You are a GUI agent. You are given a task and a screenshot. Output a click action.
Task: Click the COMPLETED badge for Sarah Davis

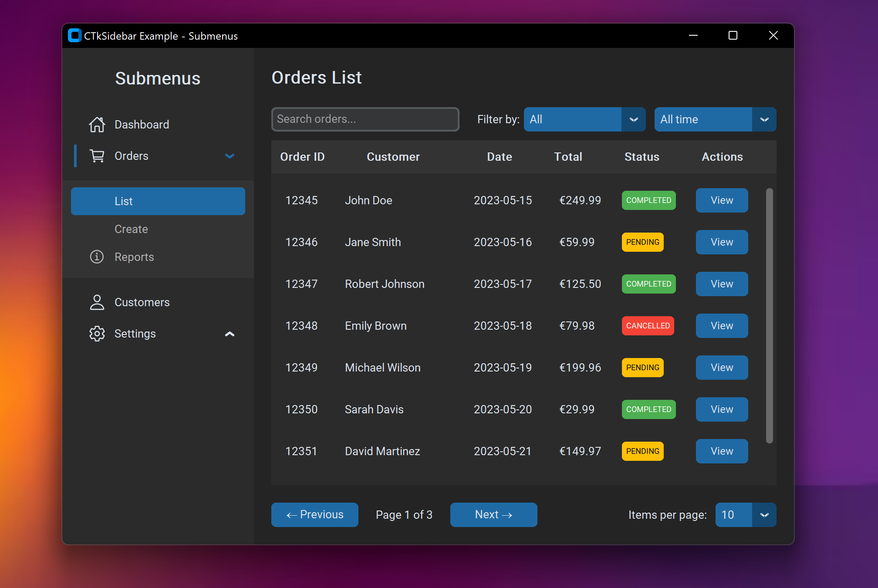(649, 409)
